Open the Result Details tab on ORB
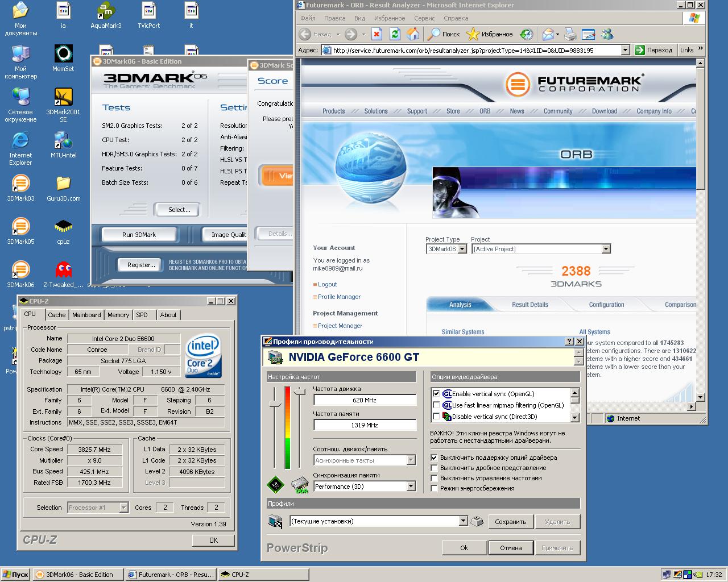 [530, 305]
